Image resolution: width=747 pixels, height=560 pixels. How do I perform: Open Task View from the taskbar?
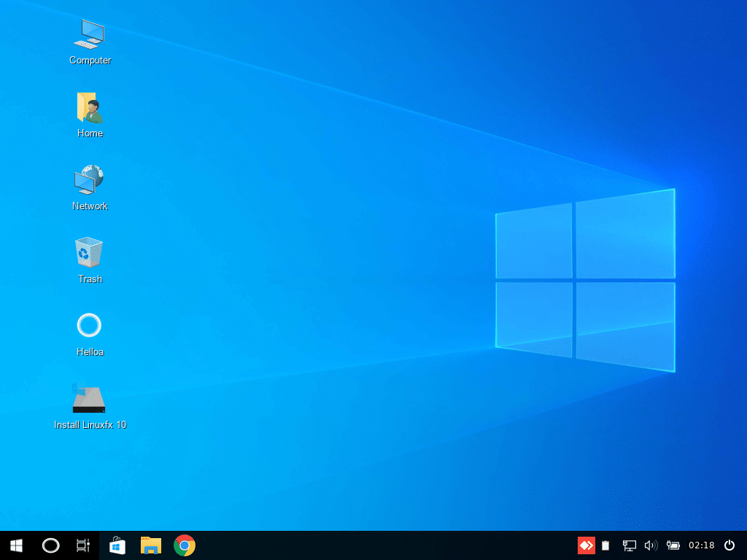tap(82, 545)
